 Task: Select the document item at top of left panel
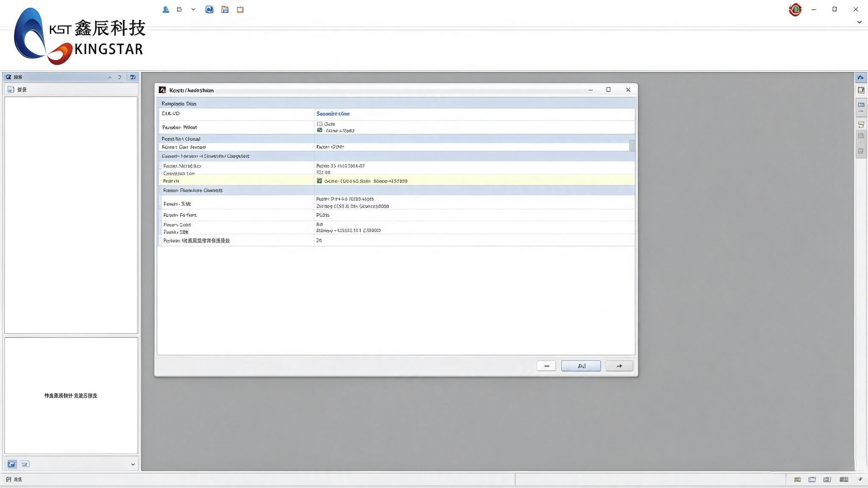click(x=17, y=89)
